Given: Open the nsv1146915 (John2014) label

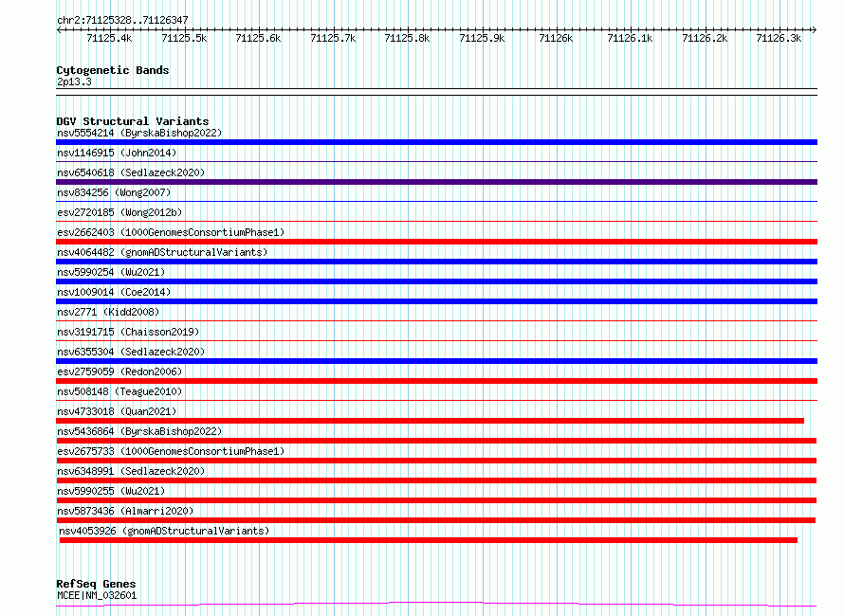Looking at the screenshot, I should (x=117, y=153).
